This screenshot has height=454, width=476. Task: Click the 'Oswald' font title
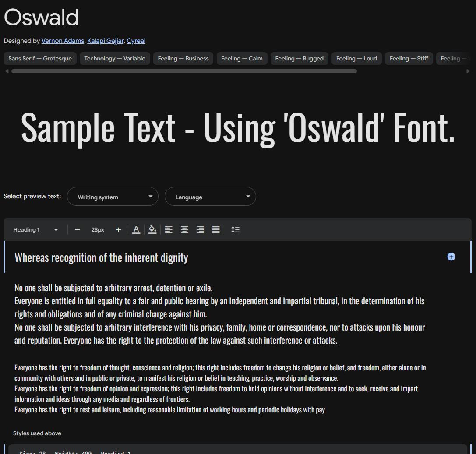click(x=41, y=18)
